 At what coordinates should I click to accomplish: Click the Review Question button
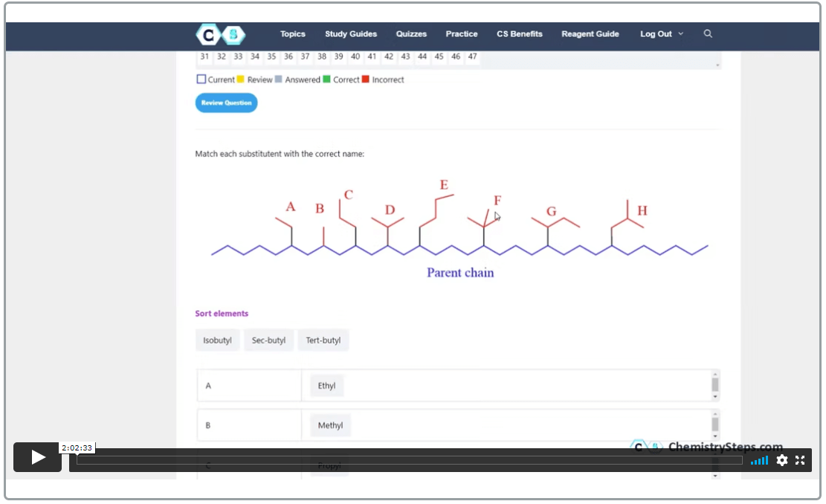(226, 103)
